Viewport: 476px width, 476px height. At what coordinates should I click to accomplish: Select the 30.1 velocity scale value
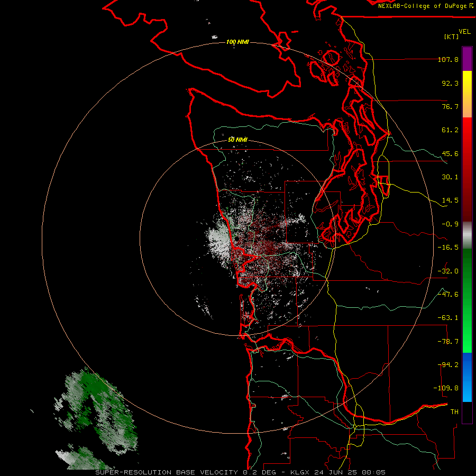450,177
